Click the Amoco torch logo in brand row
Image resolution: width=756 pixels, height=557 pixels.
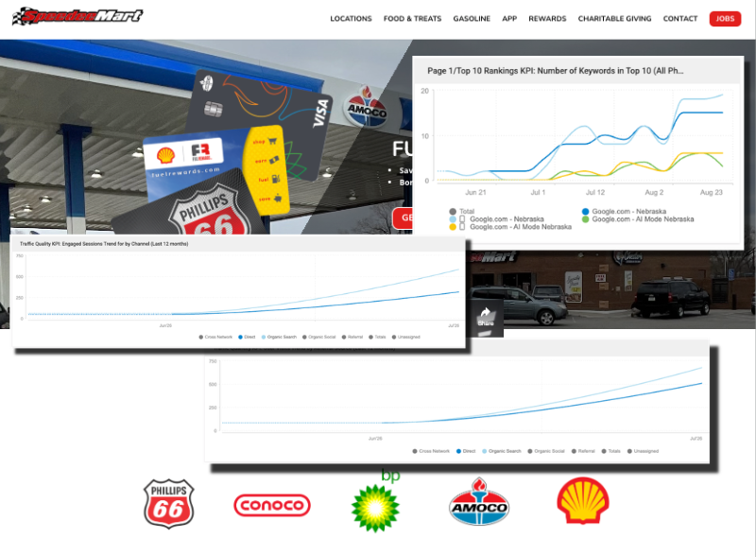point(479,501)
